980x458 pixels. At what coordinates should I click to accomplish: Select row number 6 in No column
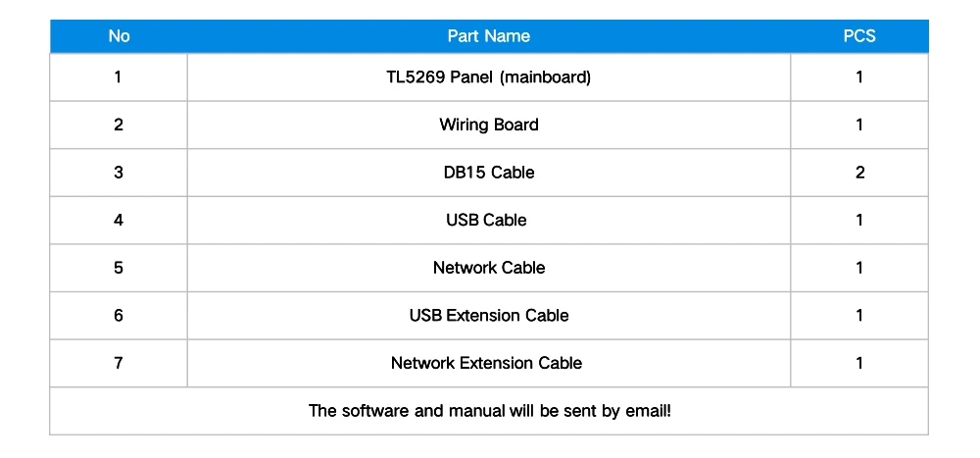tap(119, 315)
